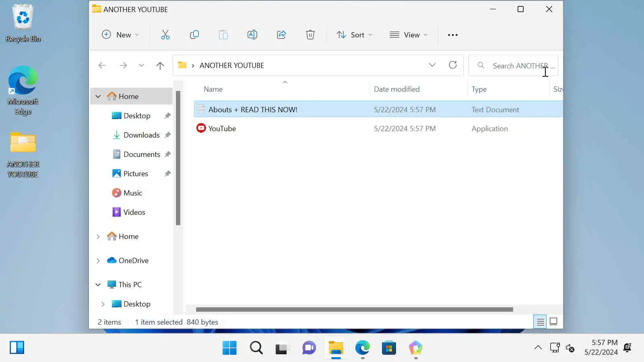The image size is (644, 362).
Task: Click the horizontal scrollbar in file list
Action: pos(354,310)
